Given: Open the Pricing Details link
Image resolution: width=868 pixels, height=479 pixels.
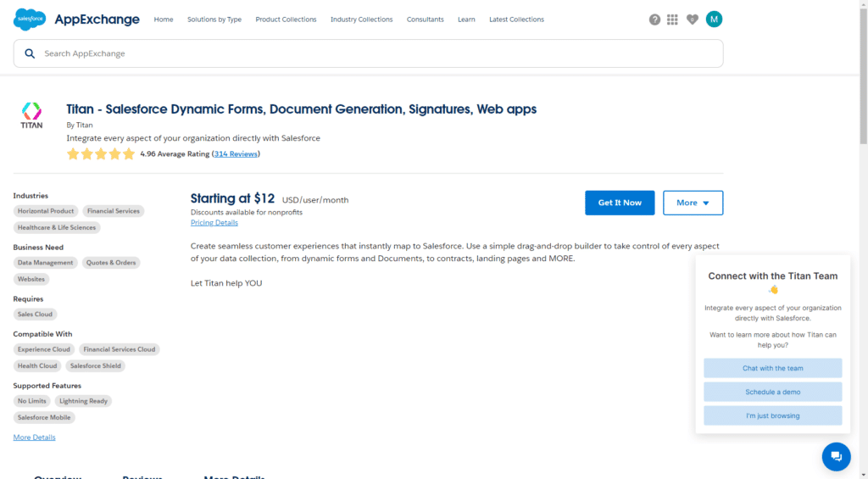Looking at the screenshot, I should pyautogui.click(x=214, y=223).
